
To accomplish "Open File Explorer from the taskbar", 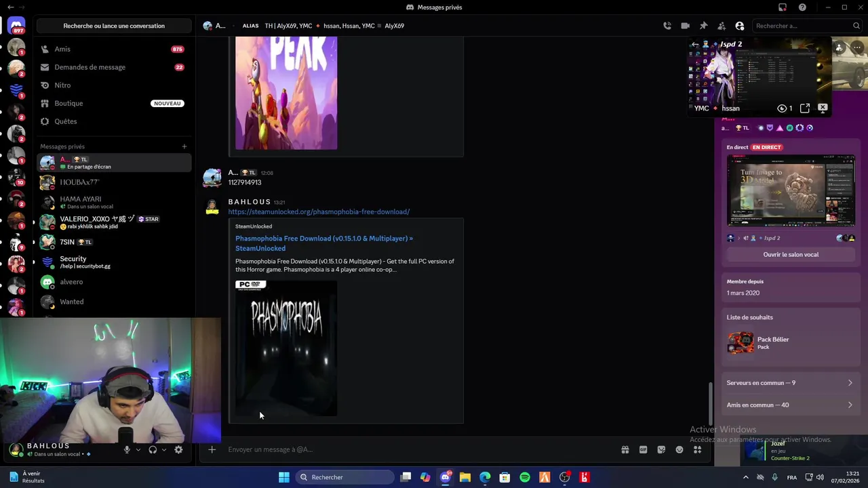I will (x=465, y=477).
